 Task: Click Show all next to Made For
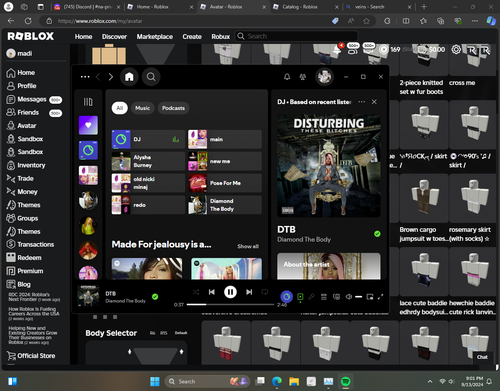248,246
